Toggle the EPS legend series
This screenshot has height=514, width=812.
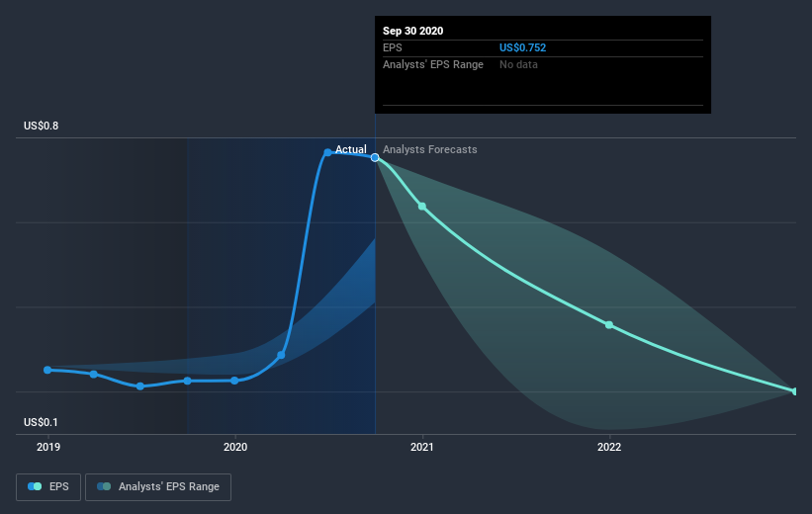click(48, 487)
